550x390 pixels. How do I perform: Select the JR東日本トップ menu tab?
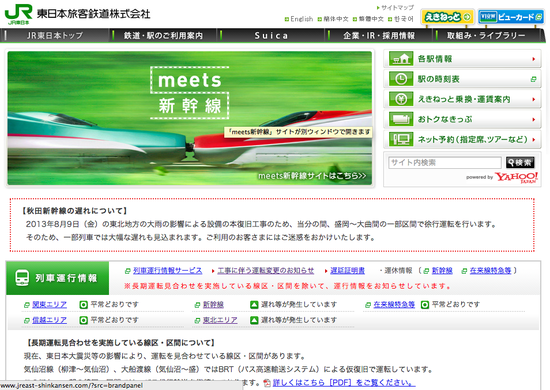[x=55, y=35]
